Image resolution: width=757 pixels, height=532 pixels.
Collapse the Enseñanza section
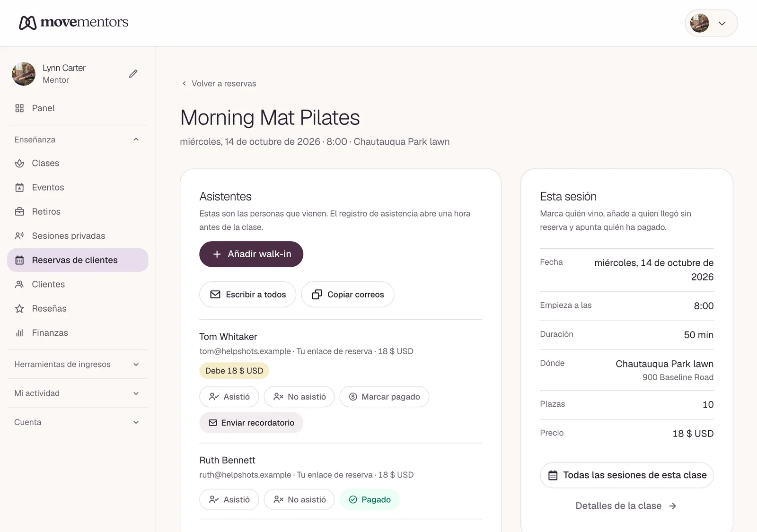[78, 140]
